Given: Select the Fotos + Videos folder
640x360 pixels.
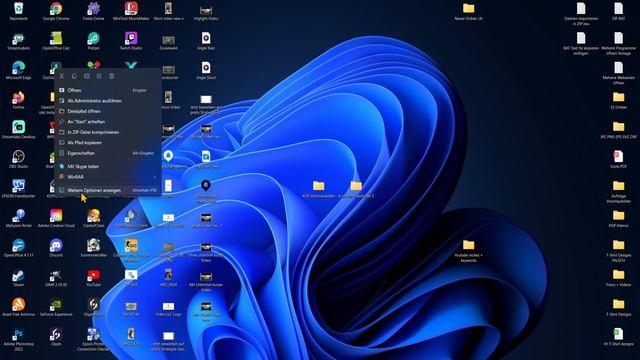Looking at the screenshot, I should [x=618, y=277].
